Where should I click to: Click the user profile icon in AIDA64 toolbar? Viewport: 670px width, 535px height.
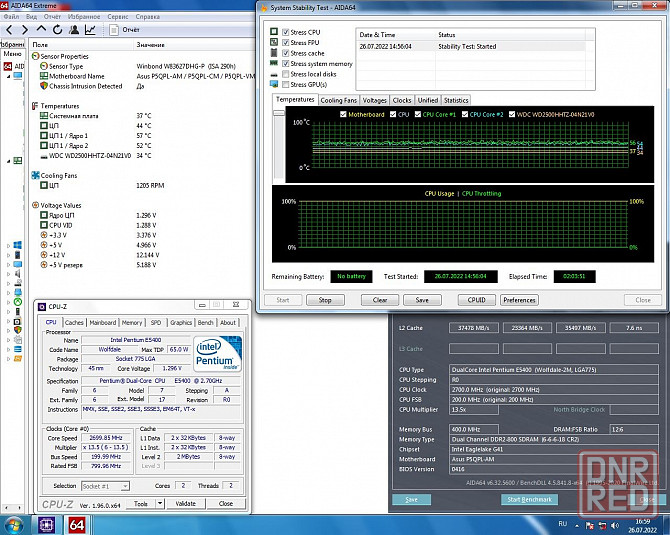tap(75, 30)
